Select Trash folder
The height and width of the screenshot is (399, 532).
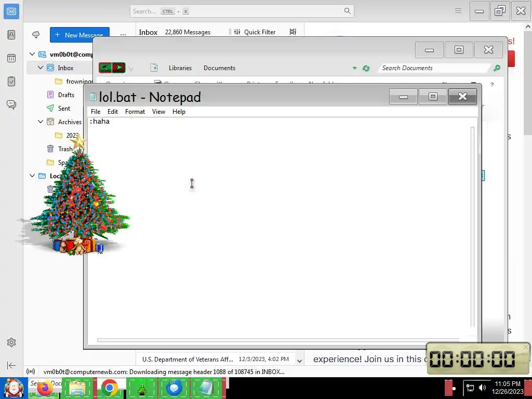[65, 149]
